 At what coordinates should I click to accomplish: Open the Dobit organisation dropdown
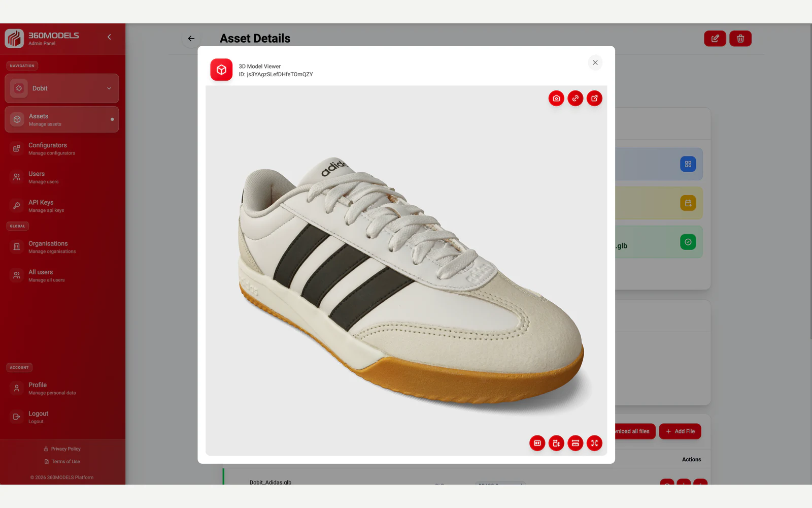tap(62, 88)
